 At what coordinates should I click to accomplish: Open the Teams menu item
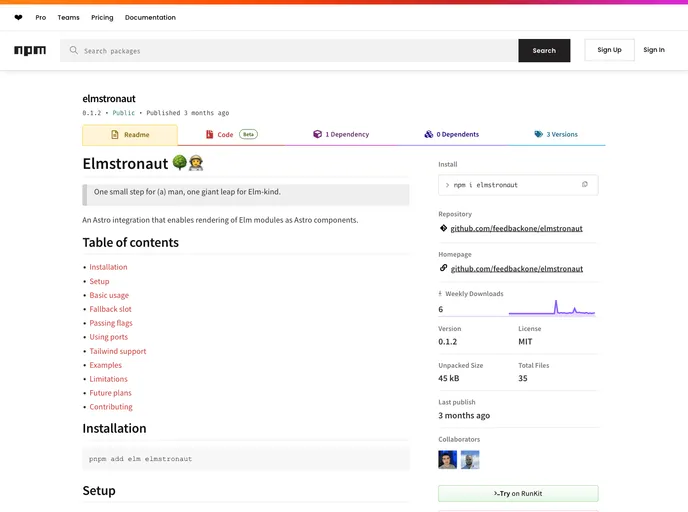pyautogui.click(x=68, y=18)
